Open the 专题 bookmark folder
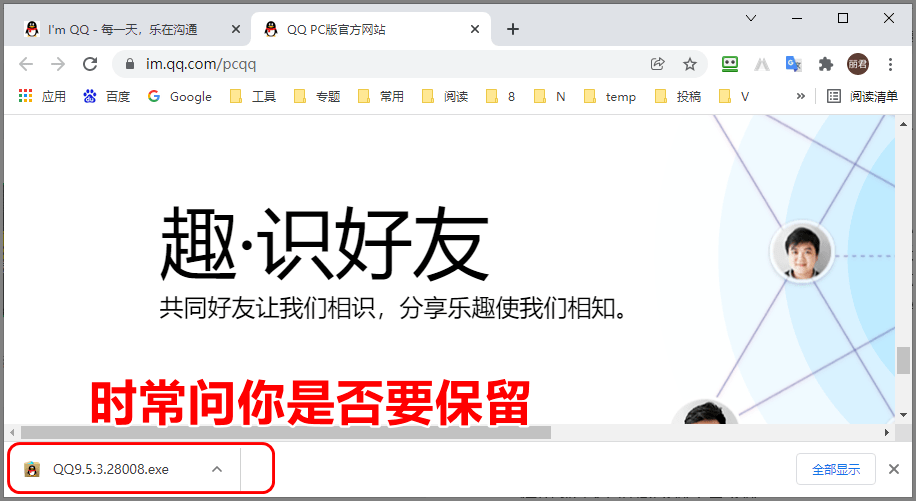The image size is (916, 501). pos(317,96)
